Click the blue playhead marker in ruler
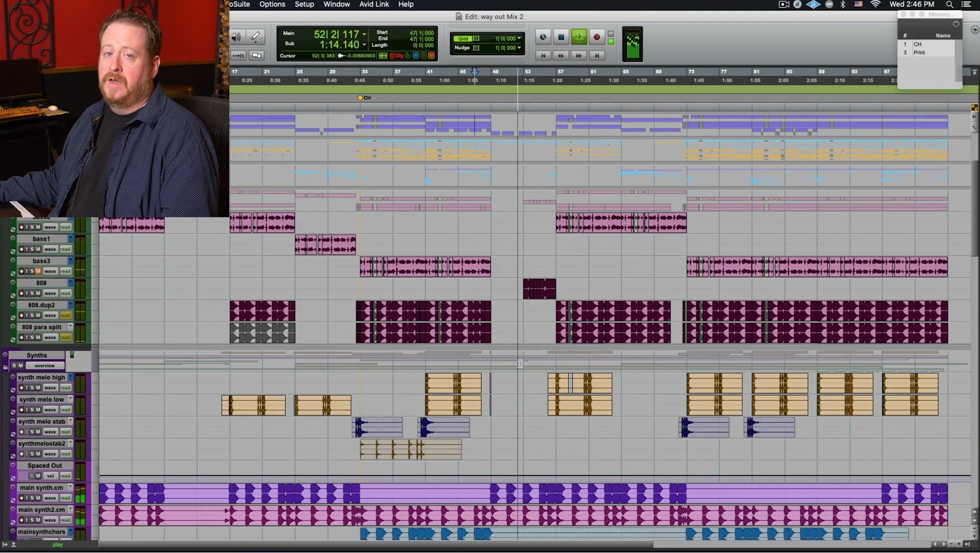Image resolution: width=980 pixels, height=553 pixels. [475, 72]
